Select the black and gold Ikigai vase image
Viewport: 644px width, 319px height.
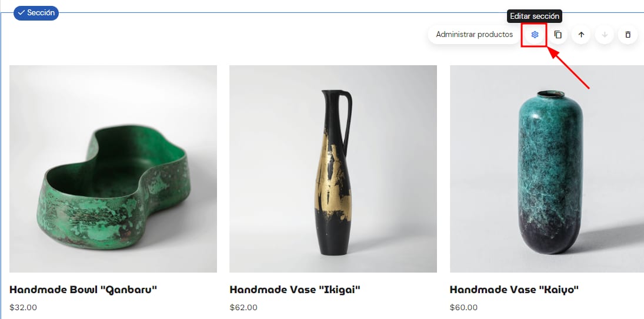(333, 169)
